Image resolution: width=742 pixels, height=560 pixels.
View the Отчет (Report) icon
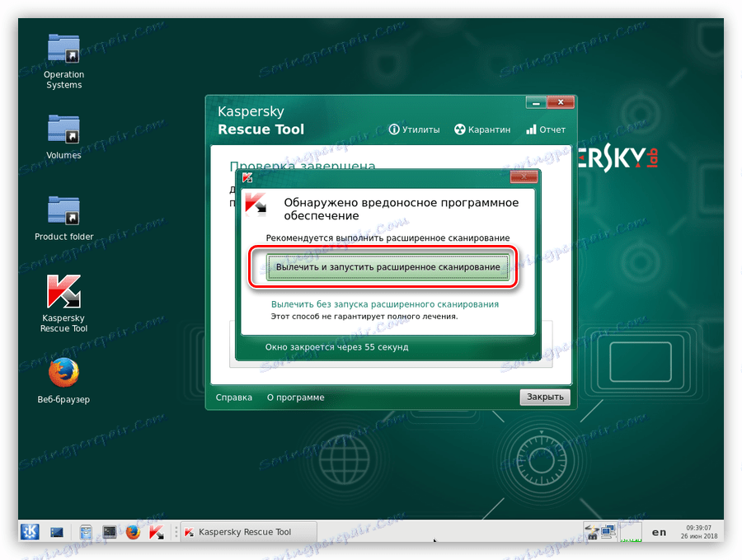pos(545,129)
